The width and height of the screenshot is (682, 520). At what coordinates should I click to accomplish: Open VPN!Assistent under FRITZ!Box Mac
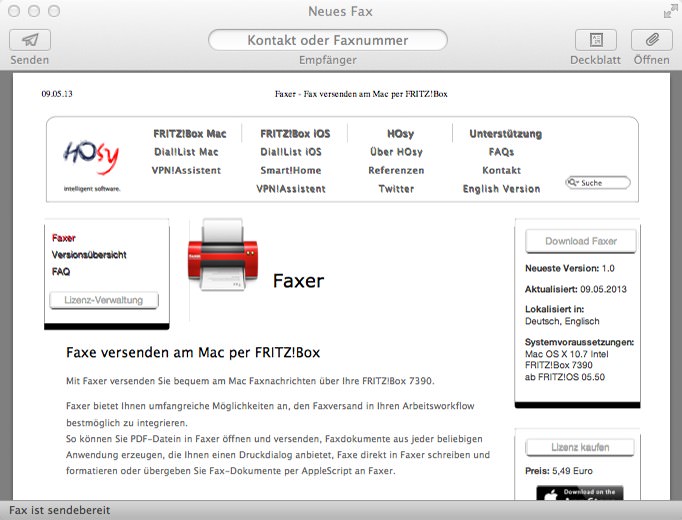point(186,170)
